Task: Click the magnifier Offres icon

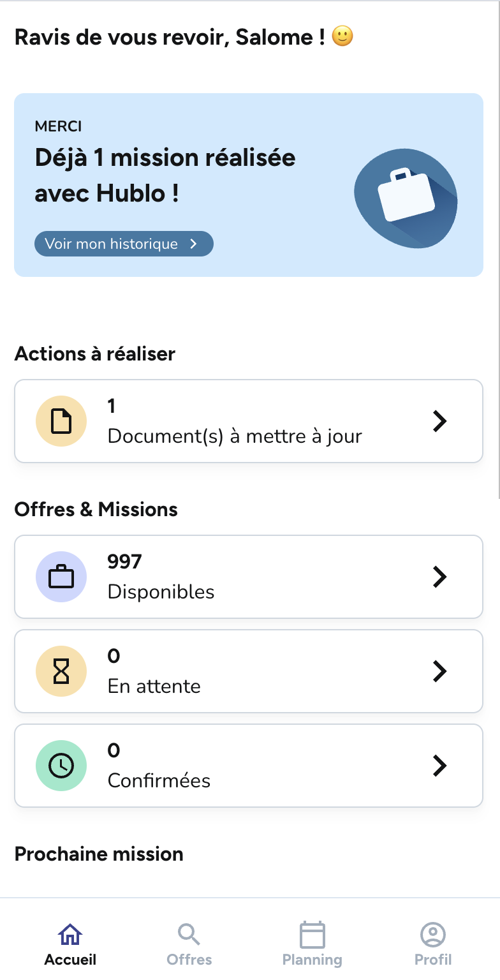Action: [x=189, y=935]
